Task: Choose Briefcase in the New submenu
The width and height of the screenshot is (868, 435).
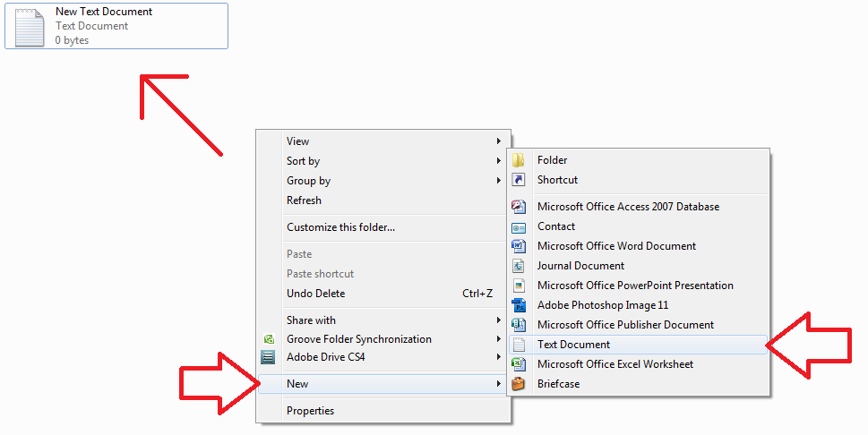Action: [639, 383]
